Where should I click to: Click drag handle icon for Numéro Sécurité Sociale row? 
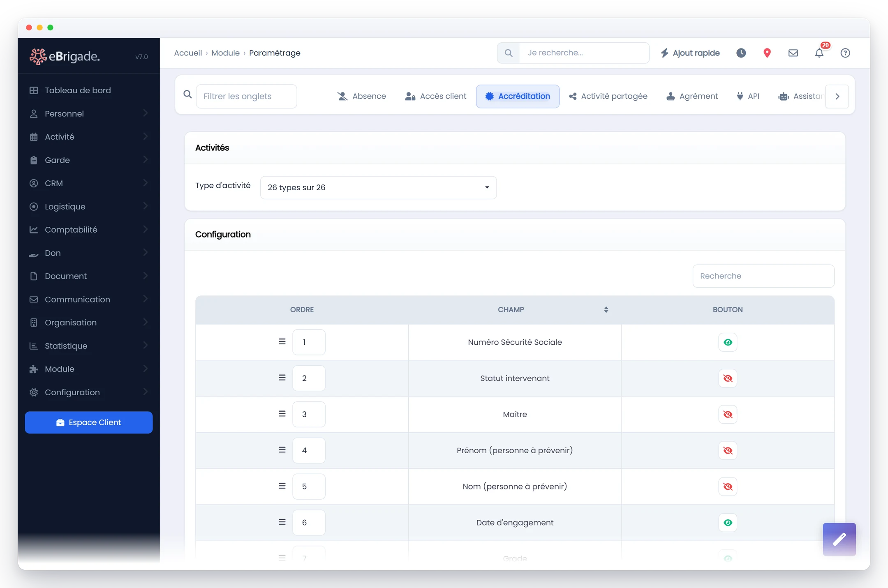[x=282, y=341]
